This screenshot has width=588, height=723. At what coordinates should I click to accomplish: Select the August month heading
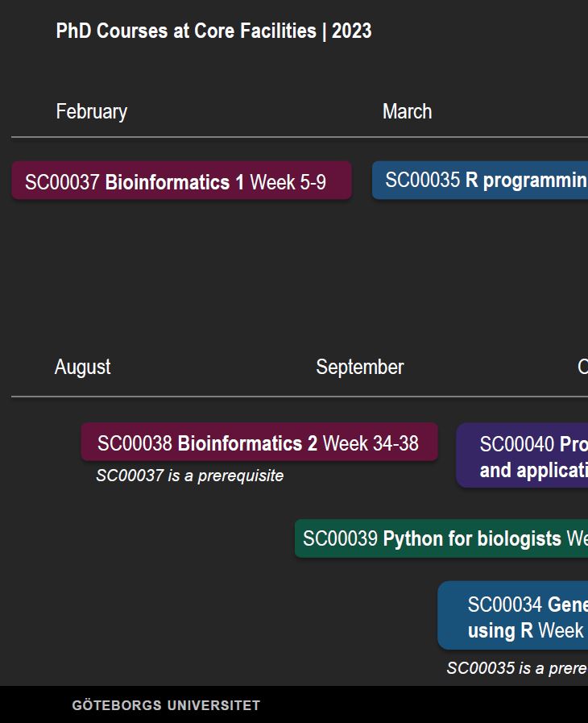point(82,367)
